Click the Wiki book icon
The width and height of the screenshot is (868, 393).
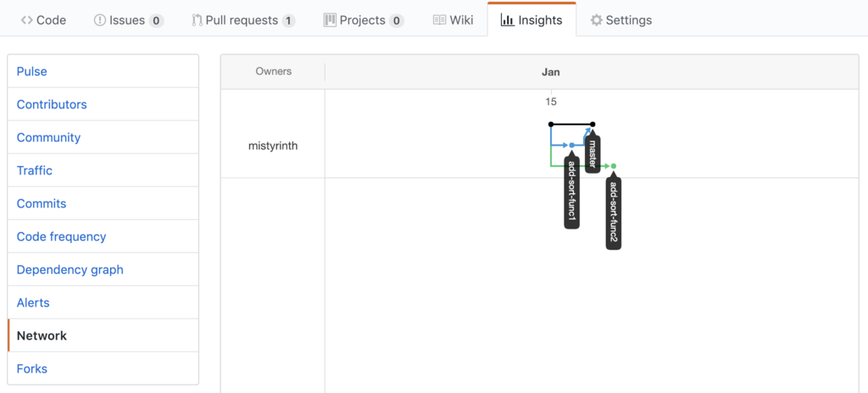439,19
